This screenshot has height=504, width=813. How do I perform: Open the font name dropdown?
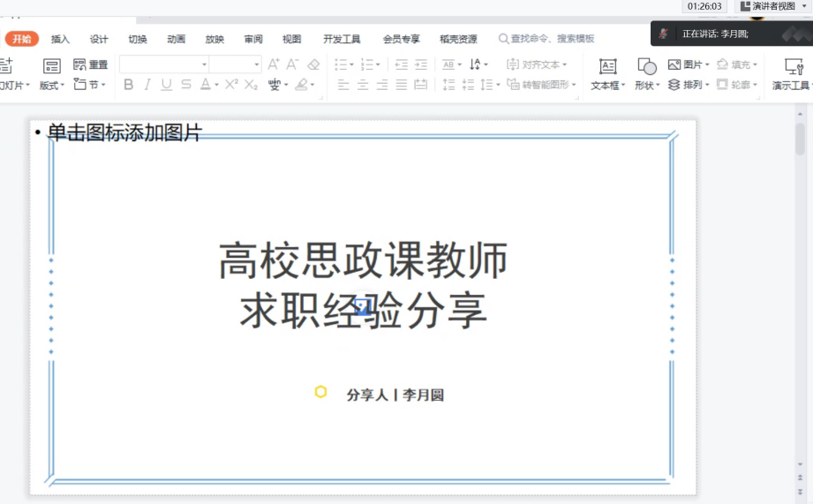click(205, 64)
